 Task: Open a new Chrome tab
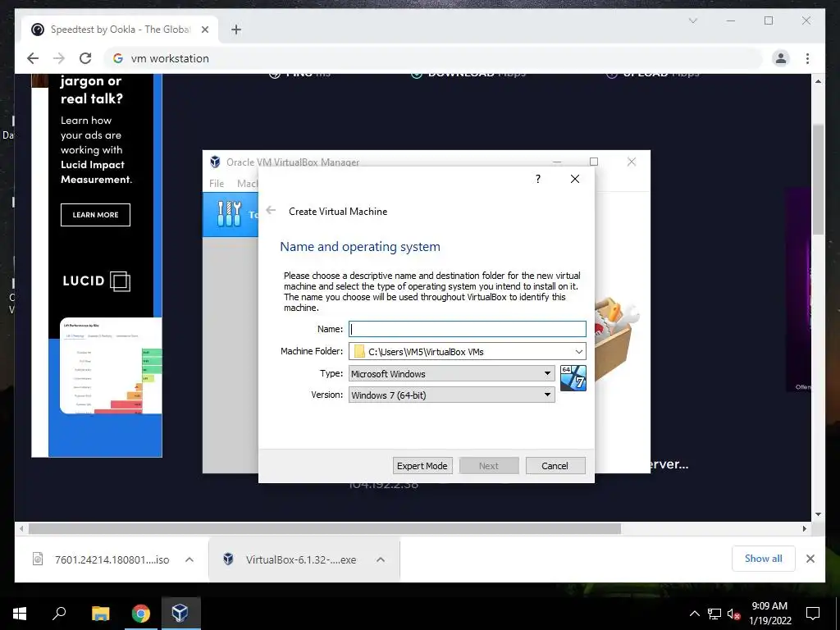(x=236, y=30)
